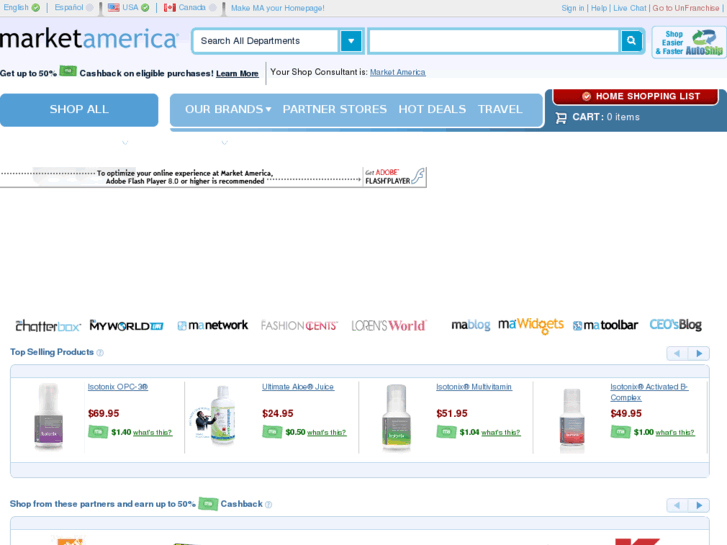This screenshot has height=545, width=727.
Task: Open the matoolbar logo
Action: [x=605, y=326]
